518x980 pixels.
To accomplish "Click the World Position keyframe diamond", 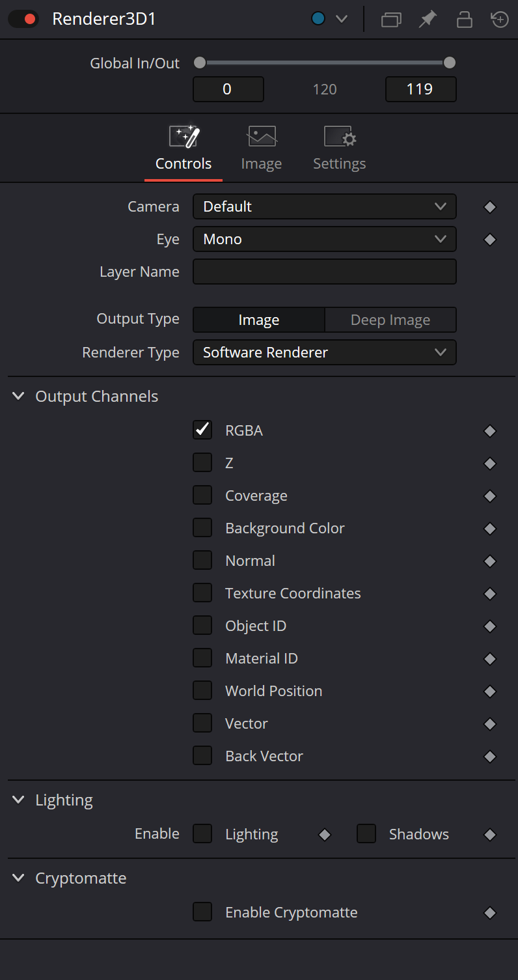I will [x=490, y=692].
